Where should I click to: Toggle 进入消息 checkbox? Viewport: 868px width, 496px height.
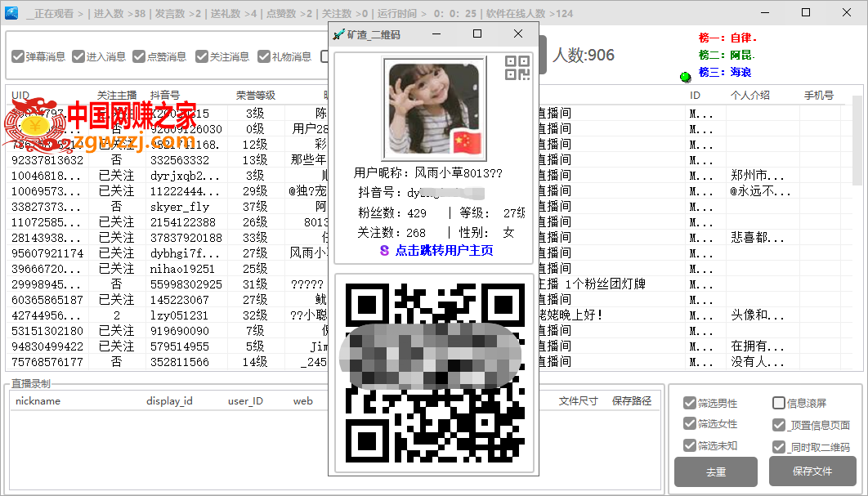click(78, 56)
